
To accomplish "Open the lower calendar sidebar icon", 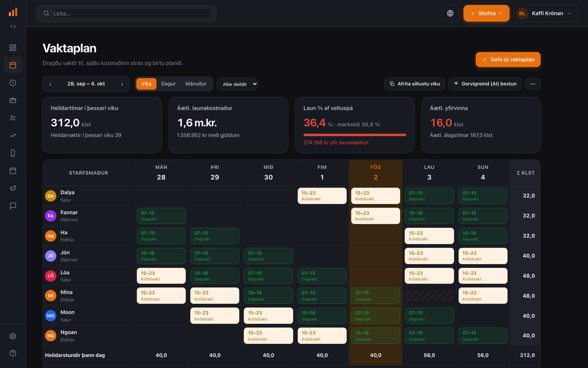I will pyautogui.click(x=13, y=171).
